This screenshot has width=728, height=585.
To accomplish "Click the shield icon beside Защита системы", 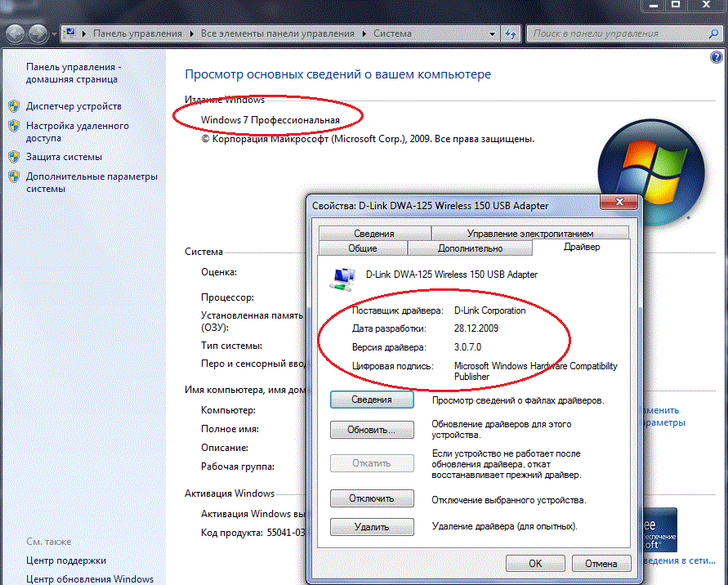I will 14,157.
